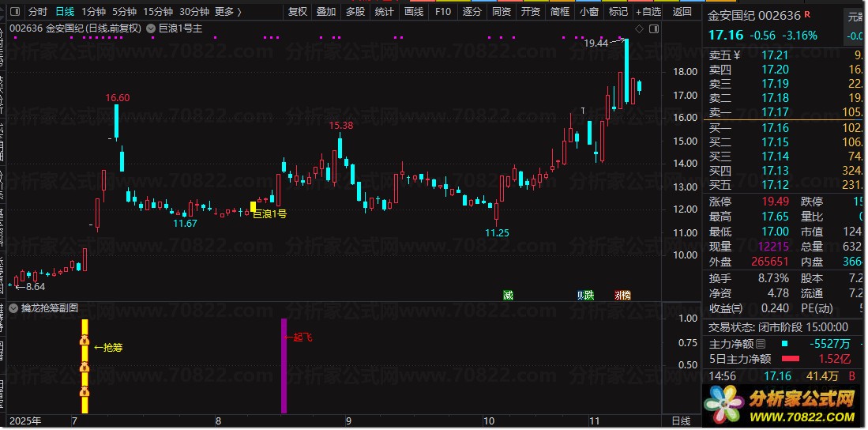Click the F10 company info button
The width and height of the screenshot is (868, 430).
tap(443, 12)
